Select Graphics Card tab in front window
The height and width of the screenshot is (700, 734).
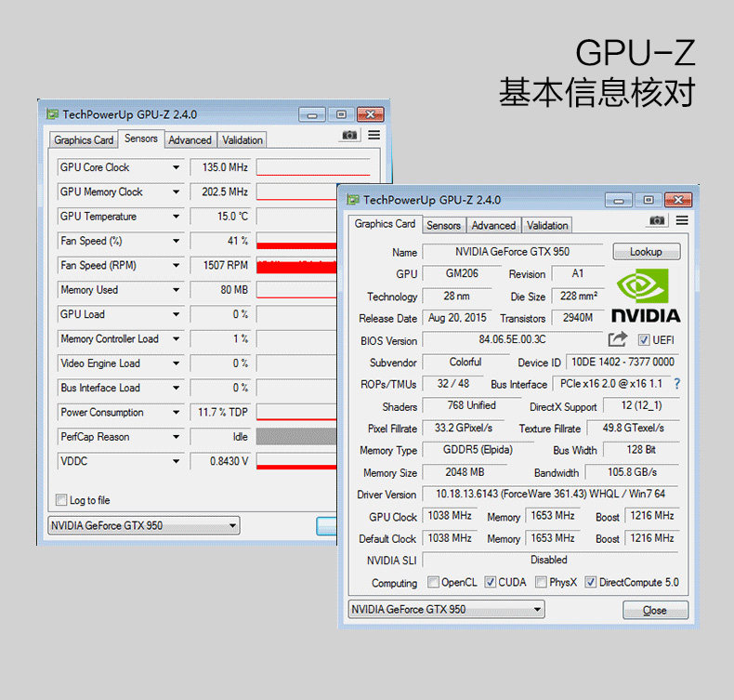[385, 224]
